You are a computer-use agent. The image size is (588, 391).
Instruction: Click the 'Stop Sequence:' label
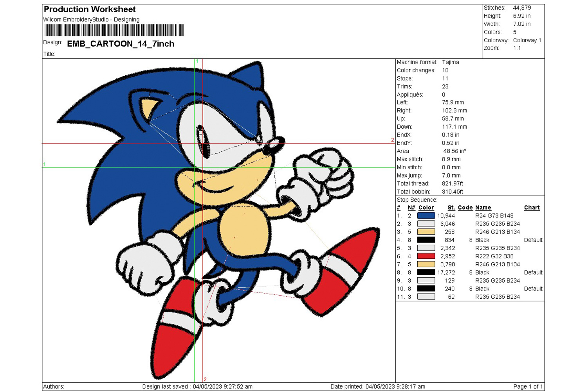click(x=417, y=200)
